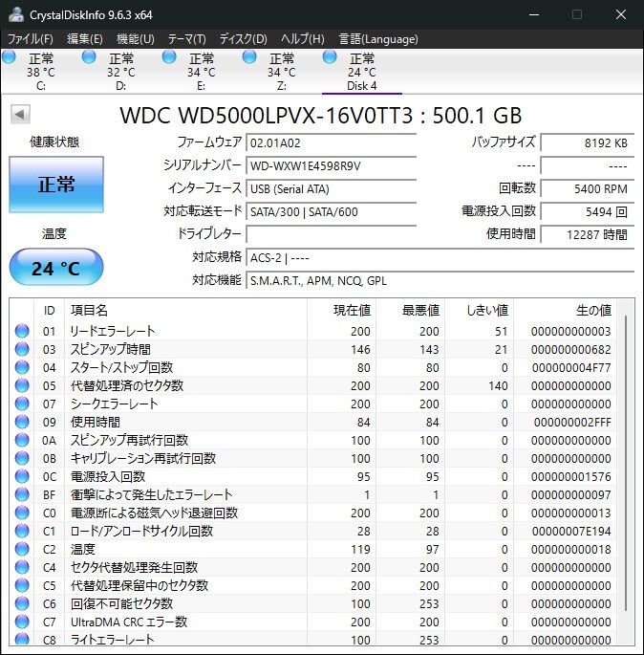
Task: Click the ID column header
Action: click(50, 310)
